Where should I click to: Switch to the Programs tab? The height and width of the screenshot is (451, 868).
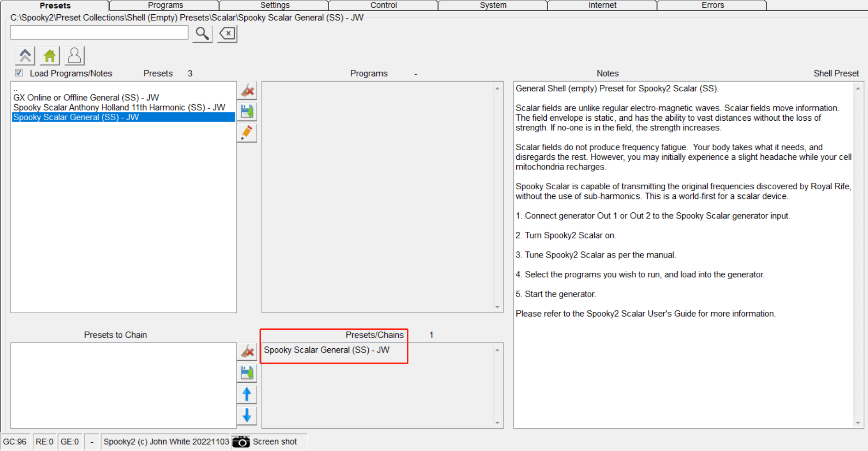coord(165,5)
